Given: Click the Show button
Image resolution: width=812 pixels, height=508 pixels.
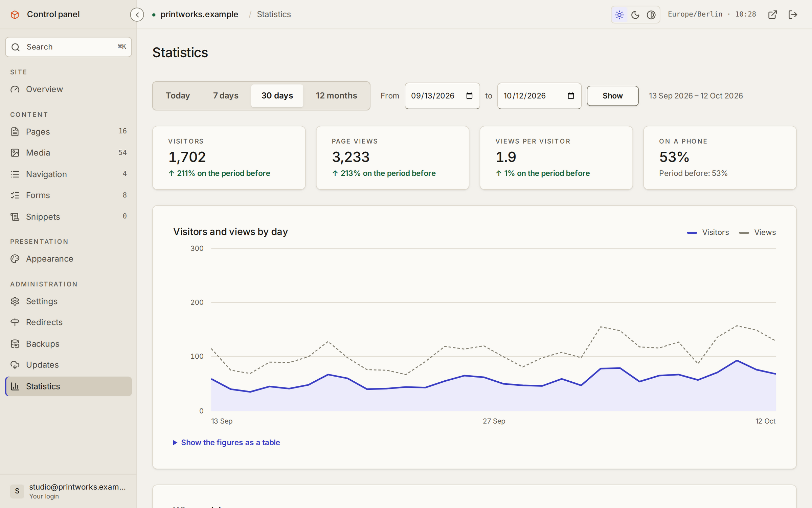Looking at the screenshot, I should pyautogui.click(x=612, y=96).
